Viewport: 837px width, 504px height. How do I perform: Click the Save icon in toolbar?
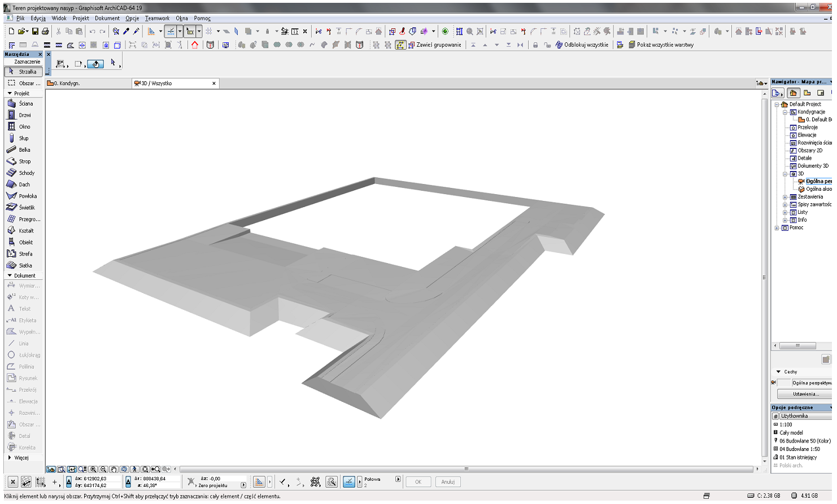pyautogui.click(x=35, y=32)
